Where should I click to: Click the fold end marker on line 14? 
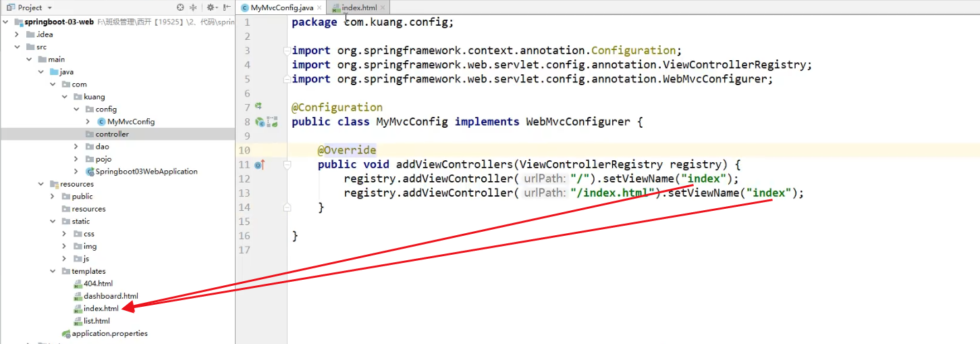[287, 207]
